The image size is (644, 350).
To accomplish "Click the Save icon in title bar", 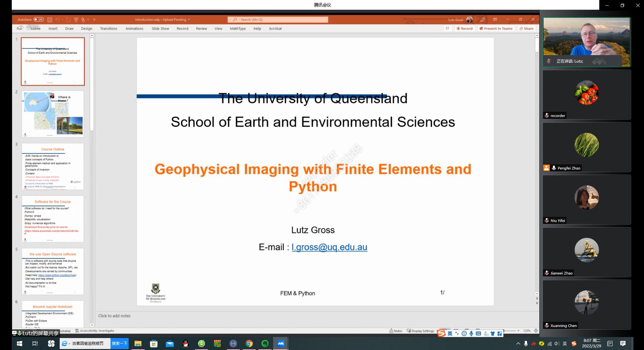I will click(50, 20).
